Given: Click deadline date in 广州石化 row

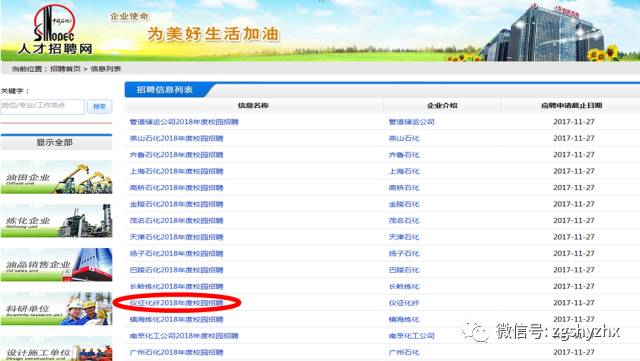Looking at the screenshot, I should pyautogui.click(x=574, y=352).
